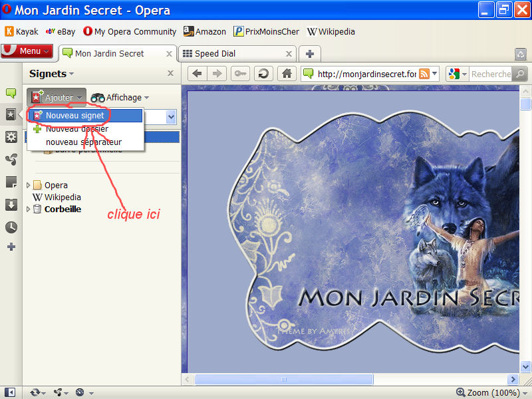Open the Opera Menu button
532x399 pixels.
point(27,51)
